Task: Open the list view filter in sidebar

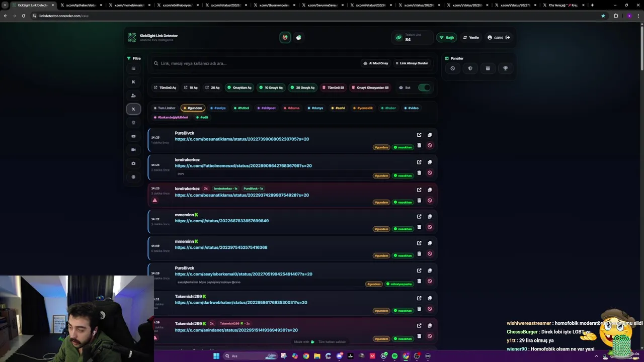Action: click(133, 68)
